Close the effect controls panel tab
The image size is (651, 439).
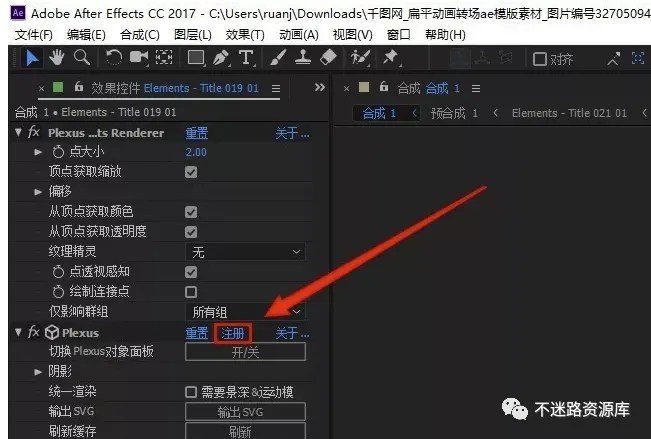click(x=41, y=88)
